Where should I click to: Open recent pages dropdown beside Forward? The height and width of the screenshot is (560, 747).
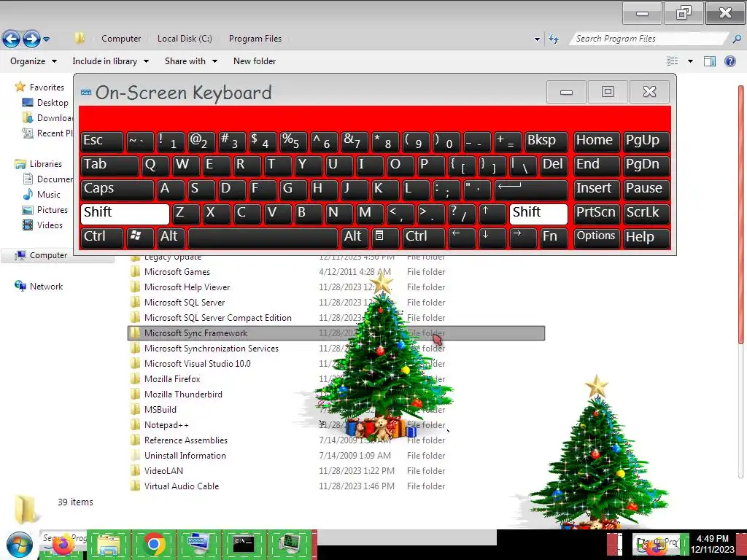(x=46, y=39)
